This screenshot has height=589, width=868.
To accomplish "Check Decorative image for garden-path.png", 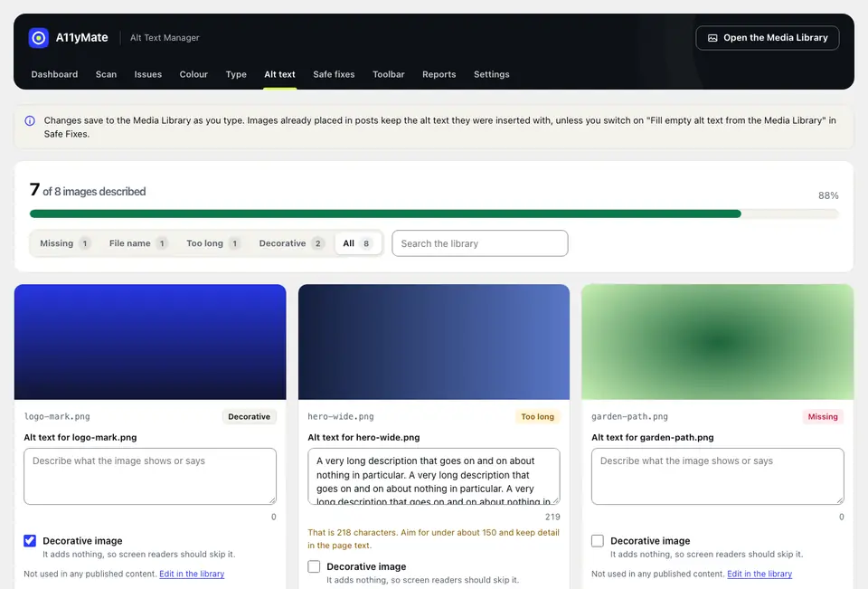I will coord(598,541).
